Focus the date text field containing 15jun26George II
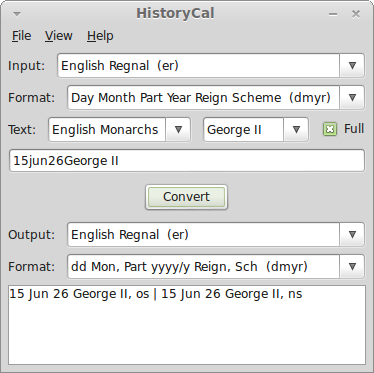The image size is (374, 373). [187, 161]
